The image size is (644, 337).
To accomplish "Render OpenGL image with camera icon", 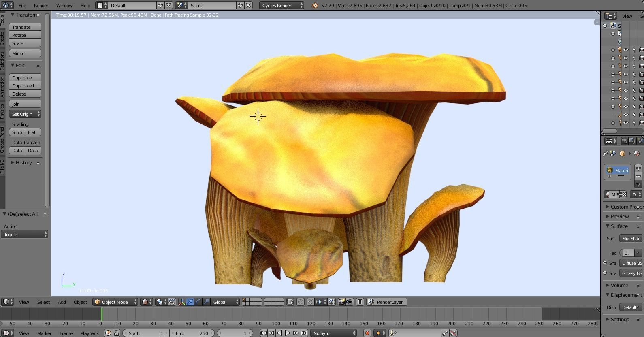I will pyautogui.click(x=341, y=302).
